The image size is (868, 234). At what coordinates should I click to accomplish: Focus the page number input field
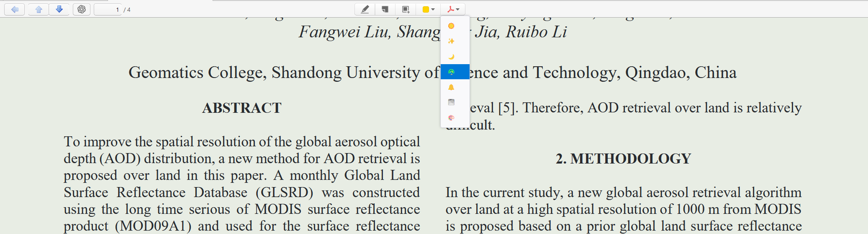pyautogui.click(x=108, y=9)
